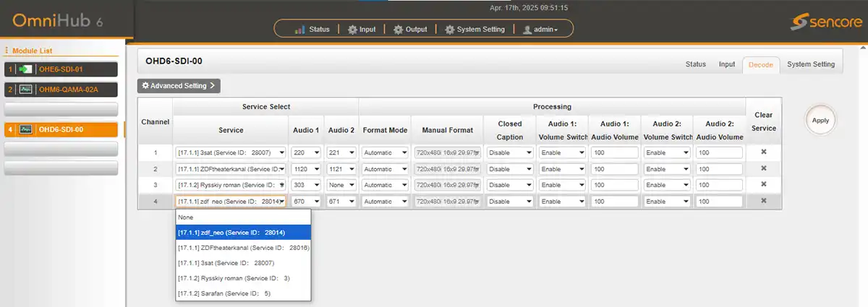The height and width of the screenshot is (307, 868).
Task: Open channel 1 Audio 1 dropdown showing 220
Action: point(306,152)
